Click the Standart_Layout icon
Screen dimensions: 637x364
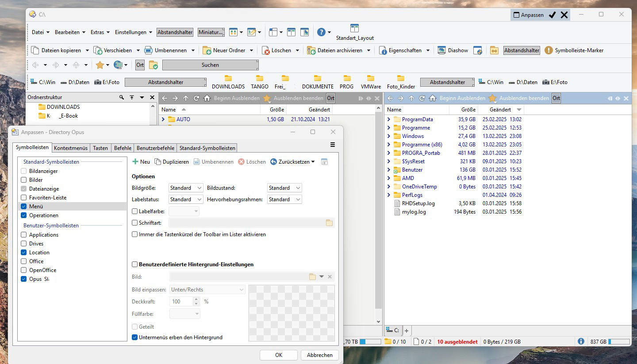pyautogui.click(x=355, y=28)
